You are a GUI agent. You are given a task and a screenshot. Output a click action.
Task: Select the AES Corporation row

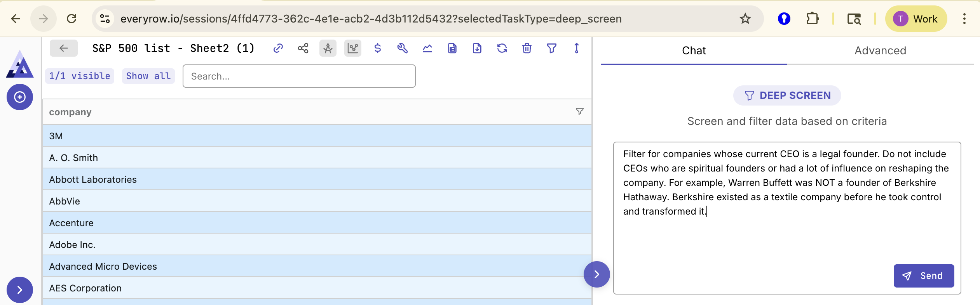coord(317,288)
